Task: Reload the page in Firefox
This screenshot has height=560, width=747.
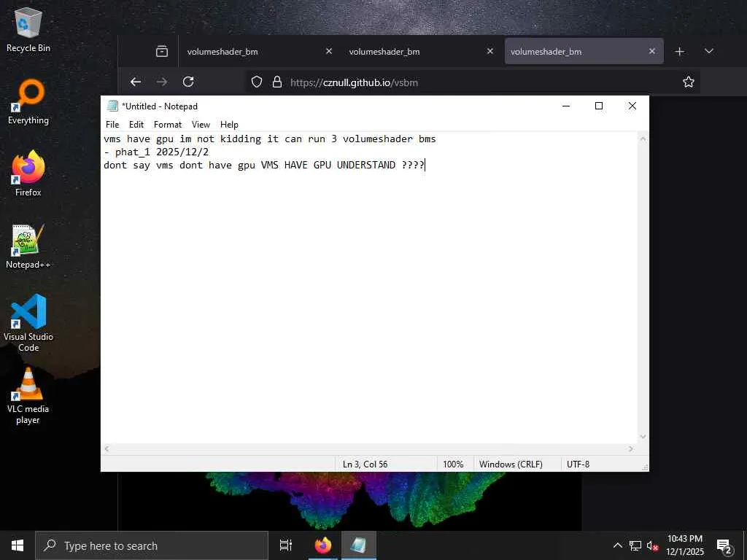Action: pyautogui.click(x=188, y=82)
